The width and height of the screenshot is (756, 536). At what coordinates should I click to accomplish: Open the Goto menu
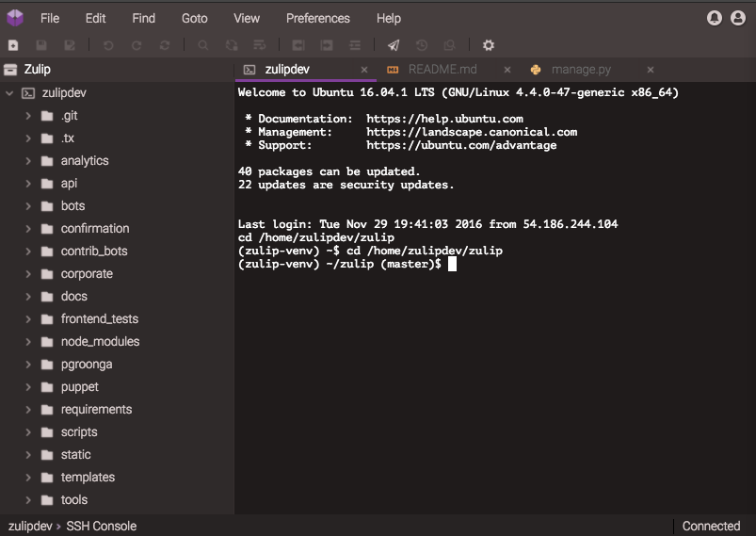(x=194, y=18)
